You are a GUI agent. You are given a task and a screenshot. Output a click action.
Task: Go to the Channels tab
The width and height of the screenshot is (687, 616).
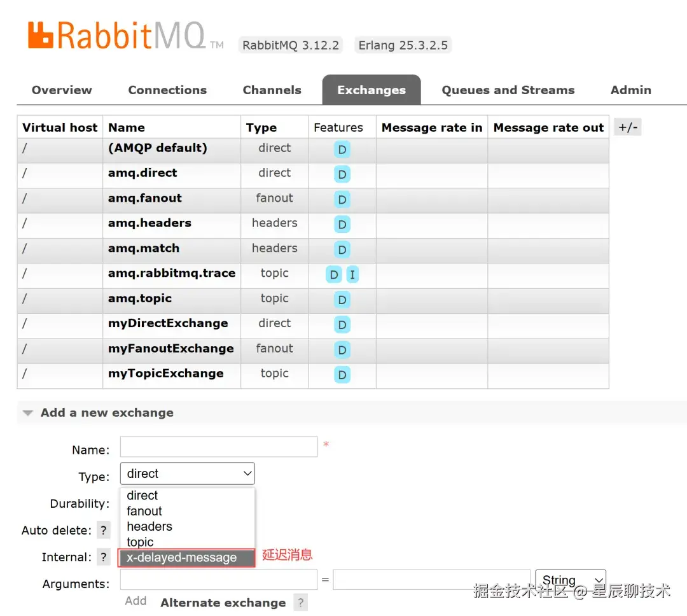272,90
